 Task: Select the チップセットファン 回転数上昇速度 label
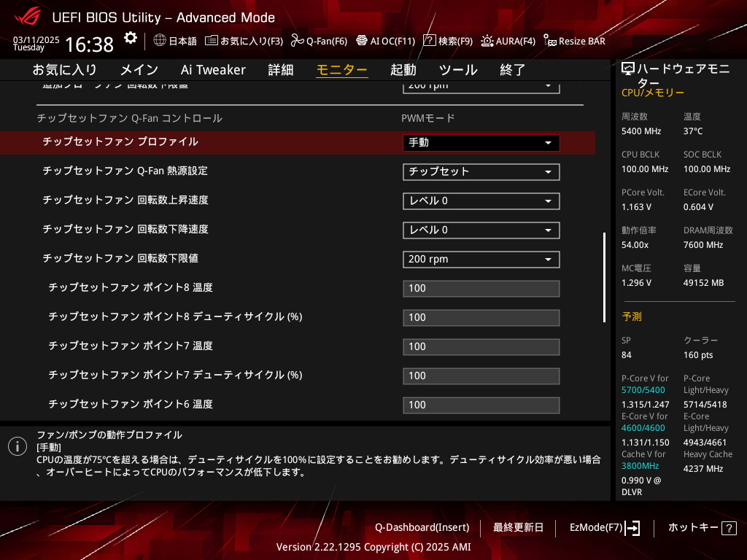[125, 200]
